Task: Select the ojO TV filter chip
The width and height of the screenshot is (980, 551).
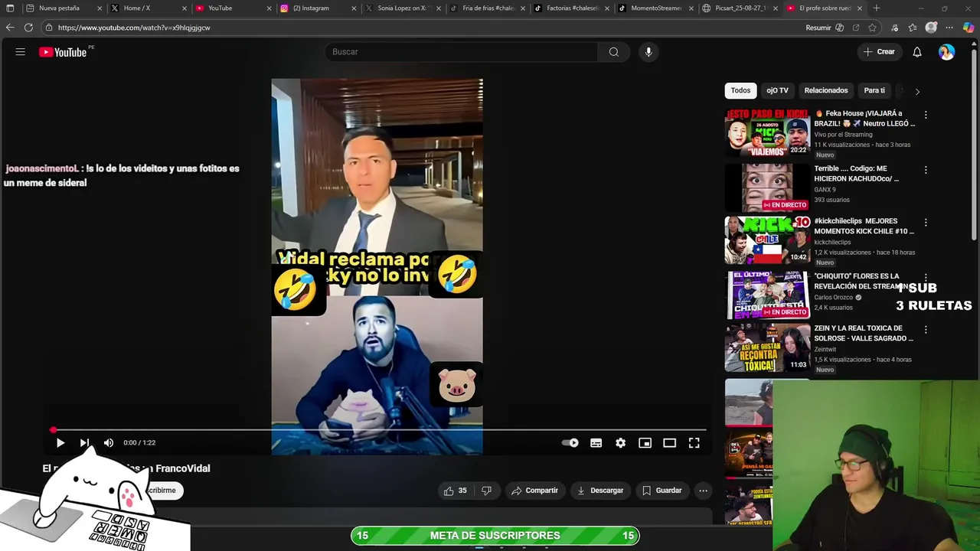Action: (777, 90)
